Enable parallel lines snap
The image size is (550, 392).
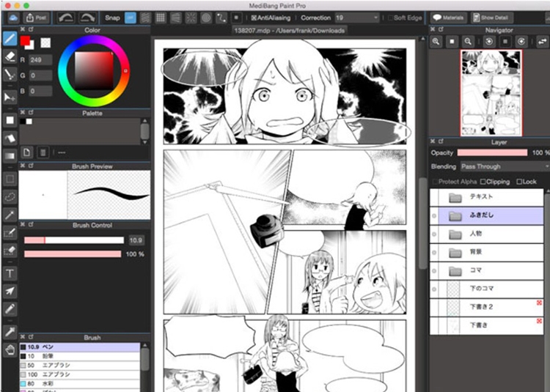[146, 18]
